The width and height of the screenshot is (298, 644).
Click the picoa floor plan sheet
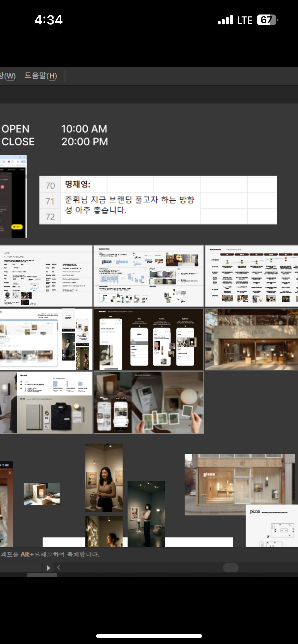[272, 526]
